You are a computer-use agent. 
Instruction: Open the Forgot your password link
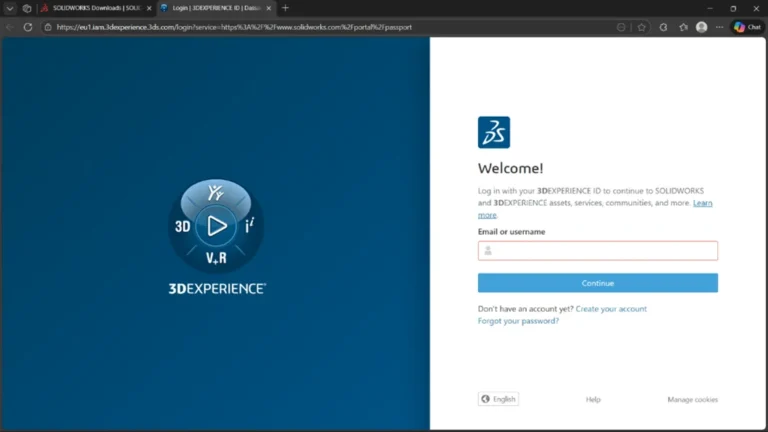coord(518,321)
